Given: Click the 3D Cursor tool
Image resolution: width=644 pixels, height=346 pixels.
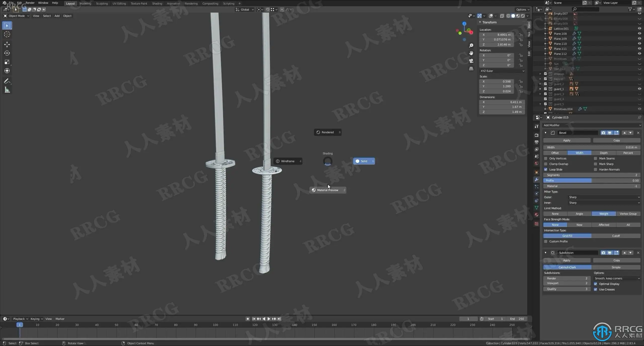Looking at the screenshot, I should click(x=7, y=34).
